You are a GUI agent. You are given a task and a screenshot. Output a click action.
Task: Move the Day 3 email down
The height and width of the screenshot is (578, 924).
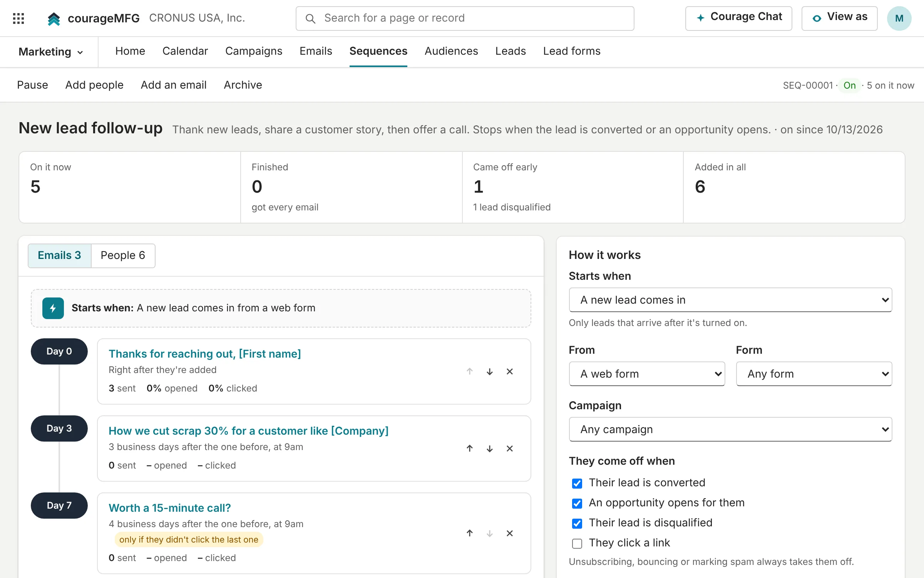(490, 449)
